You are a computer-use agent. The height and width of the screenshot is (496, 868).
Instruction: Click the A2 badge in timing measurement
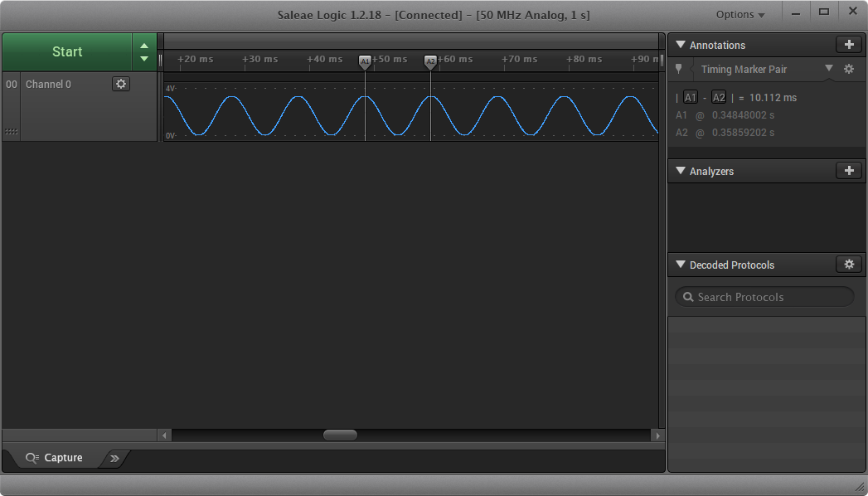719,98
